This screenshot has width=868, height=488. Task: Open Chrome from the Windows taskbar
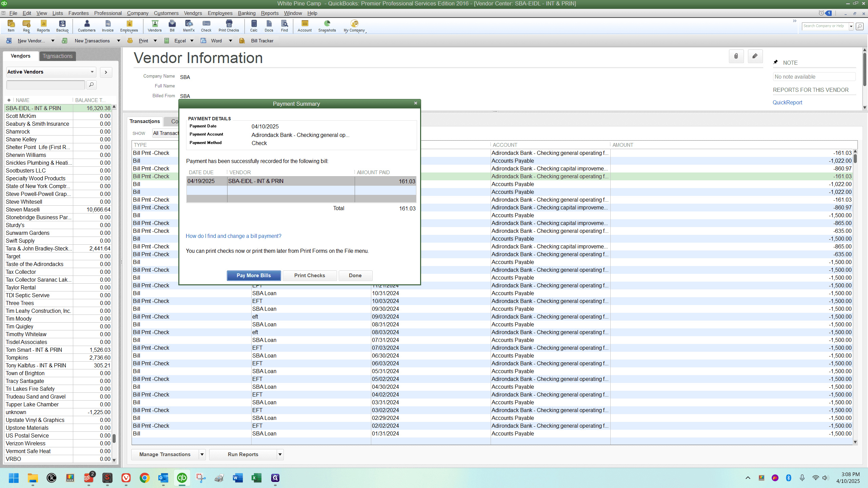pyautogui.click(x=144, y=478)
